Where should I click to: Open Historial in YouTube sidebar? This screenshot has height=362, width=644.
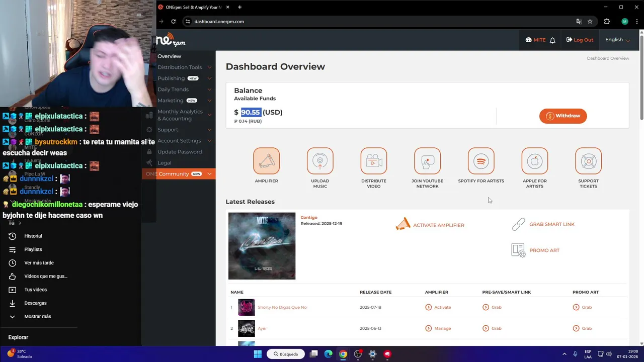(x=33, y=236)
